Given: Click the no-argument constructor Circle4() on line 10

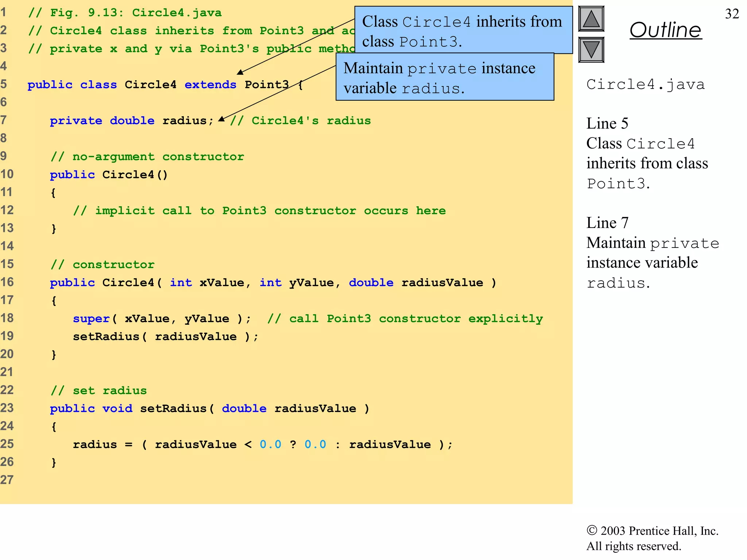Looking at the screenshot, I should coord(134,175).
